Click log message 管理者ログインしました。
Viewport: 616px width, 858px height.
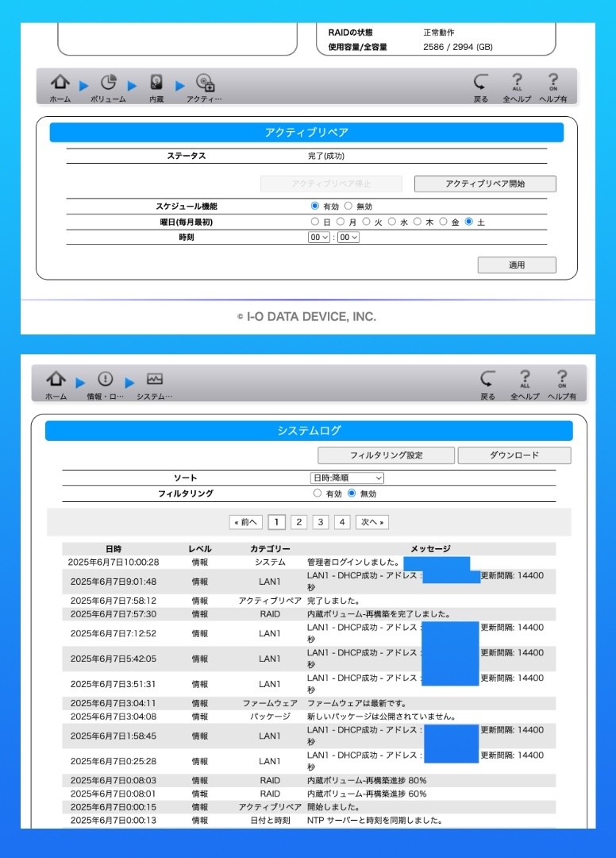point(353,562)
